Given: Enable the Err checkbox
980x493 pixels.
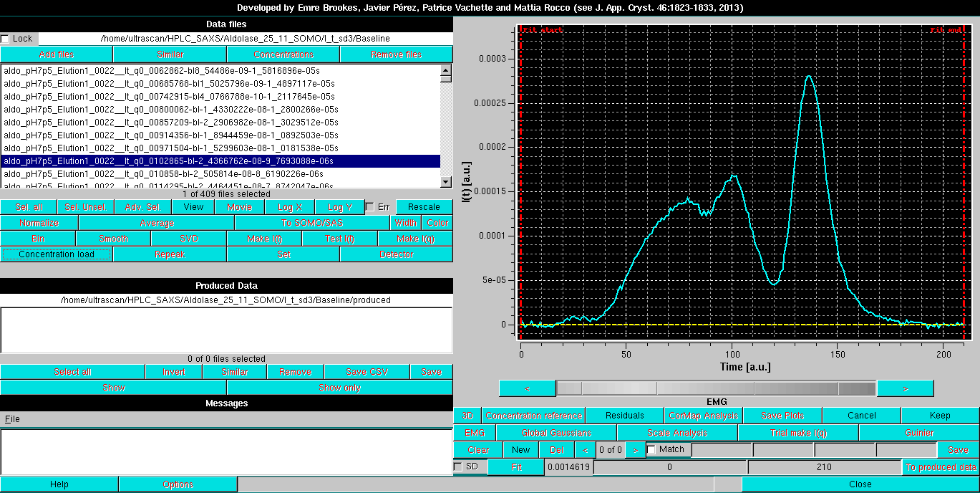Looking at the screenshot, I should pos(370,206).
